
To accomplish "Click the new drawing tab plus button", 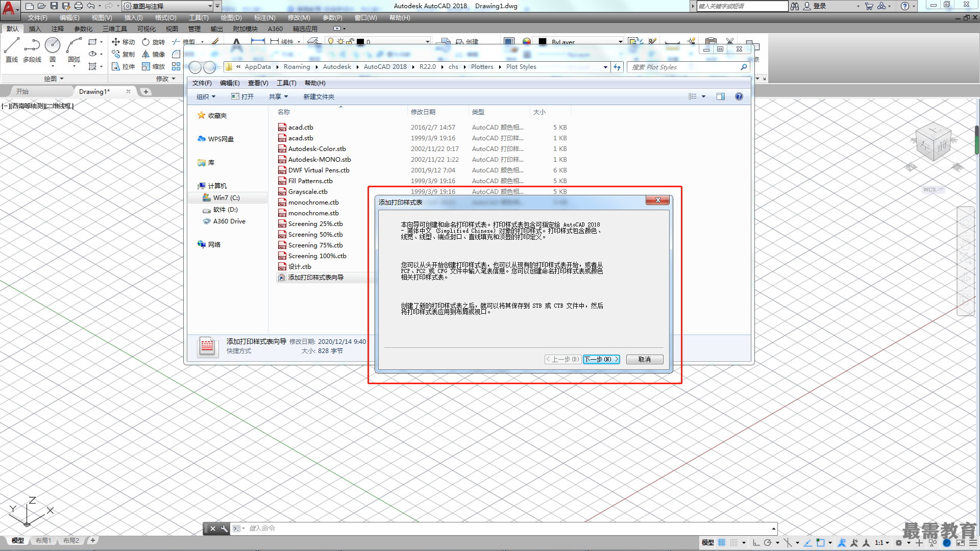I will [146, 92].
